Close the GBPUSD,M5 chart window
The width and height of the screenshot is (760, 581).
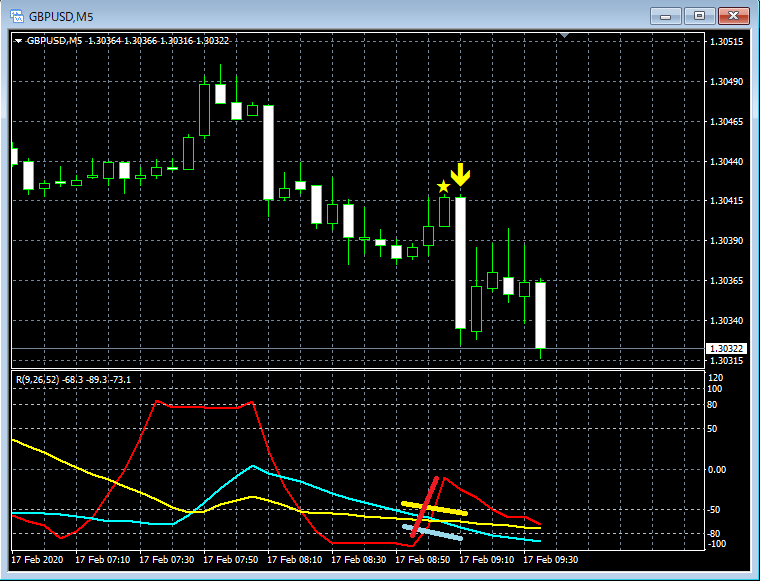734,16
